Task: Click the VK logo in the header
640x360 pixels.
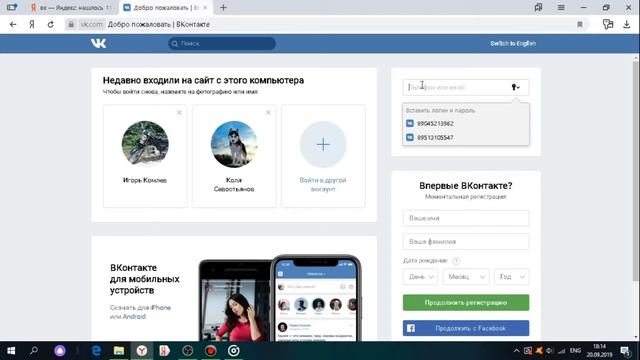Action: tap(98, 43)
